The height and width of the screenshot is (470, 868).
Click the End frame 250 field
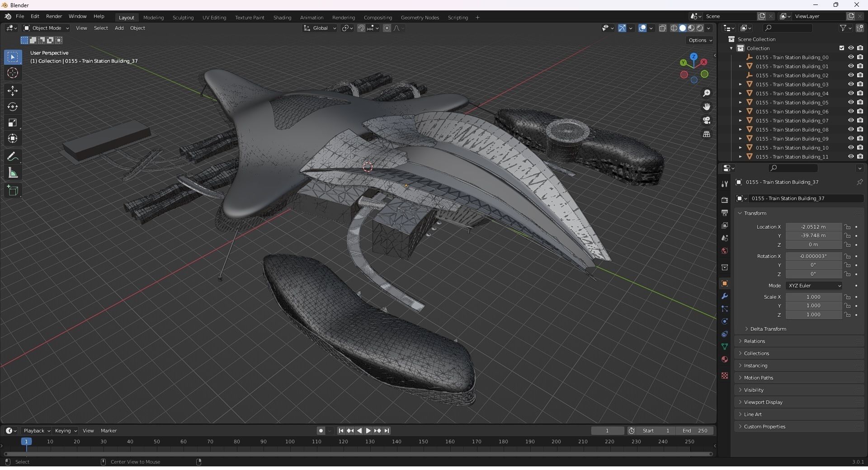[x=695, y=431]
